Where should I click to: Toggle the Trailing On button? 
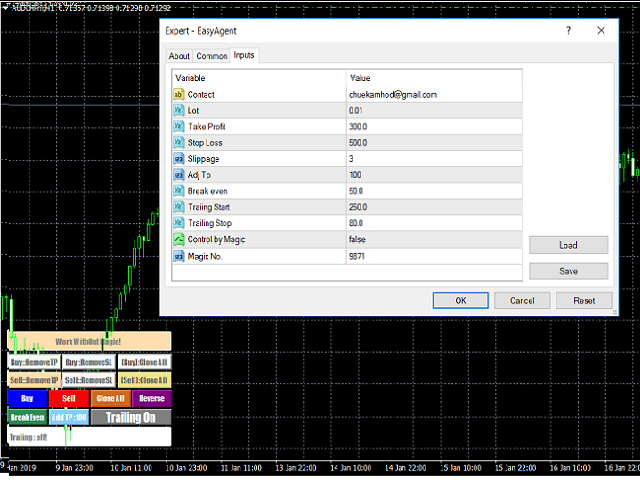(x=131, y=417)
